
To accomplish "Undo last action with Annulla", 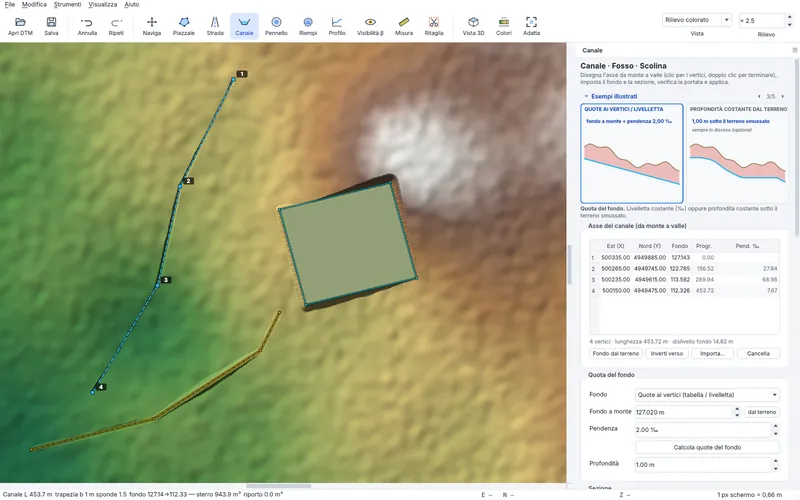I will coord(87,26).
